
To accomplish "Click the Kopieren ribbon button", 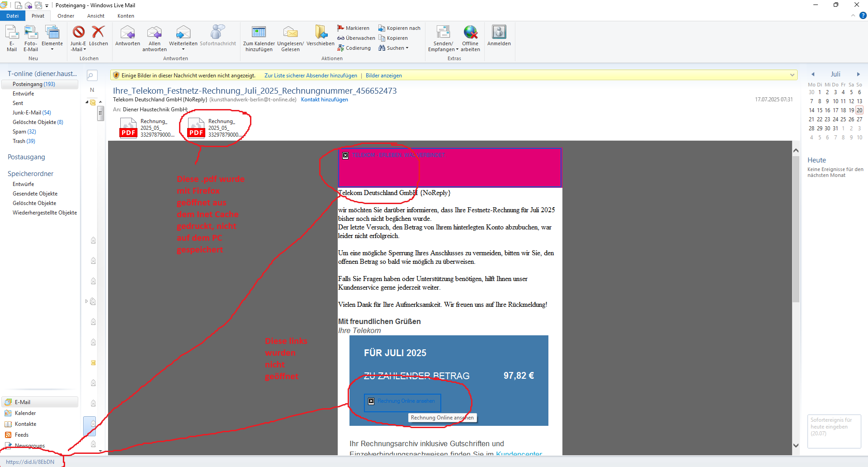I will 393,38.
